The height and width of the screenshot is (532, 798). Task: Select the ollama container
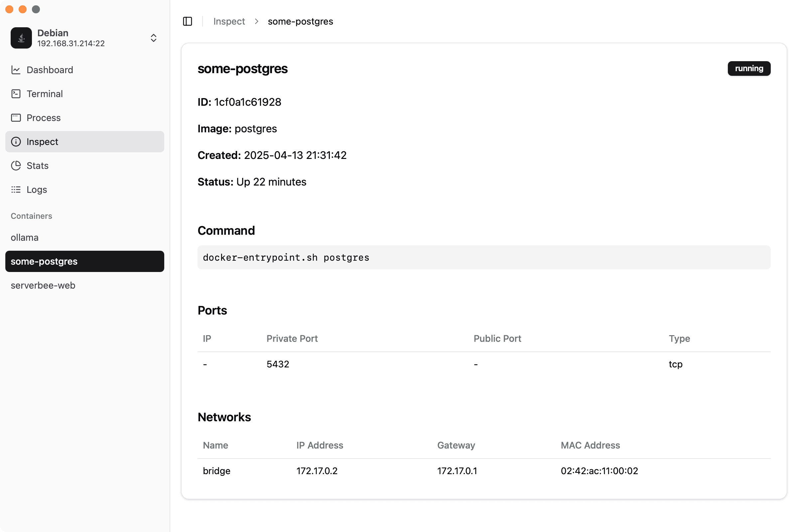coord(25,237)
